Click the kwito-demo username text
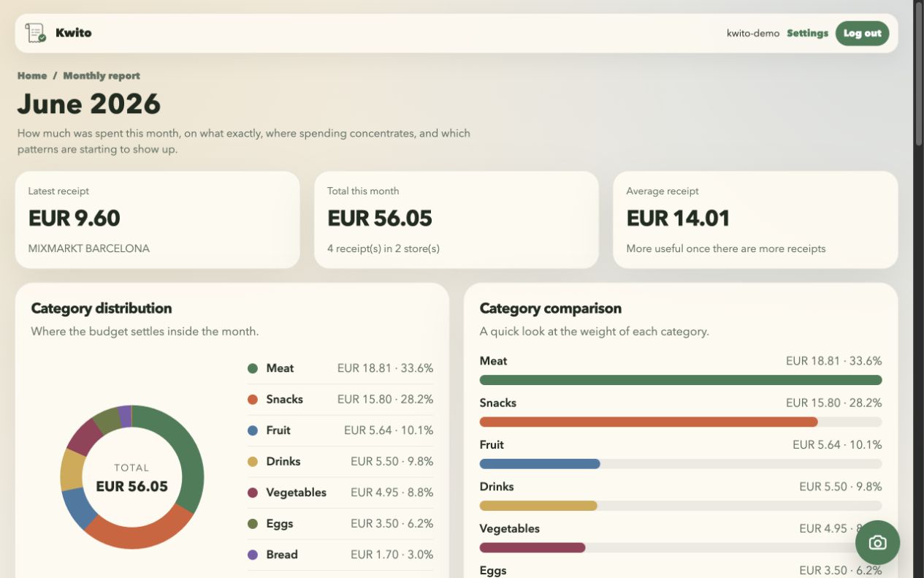The width and height of the screenshot is (924, 578). tap(753, 33)
